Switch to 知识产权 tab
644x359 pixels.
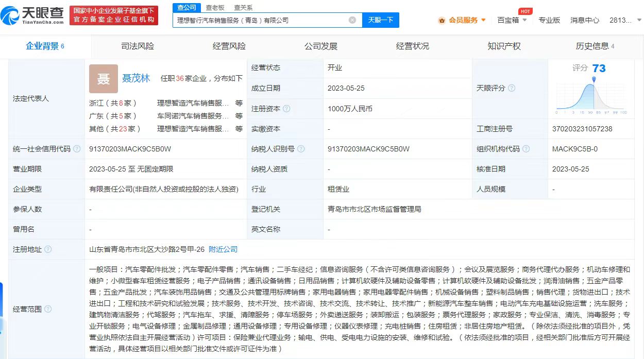tap(504, 46)
